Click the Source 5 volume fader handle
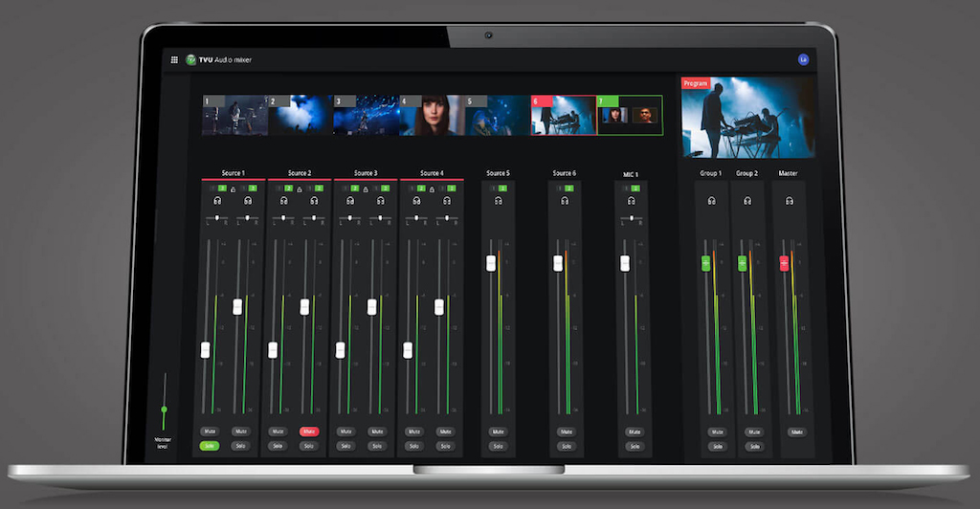Screen dimensions: 980x509 click(x=491, y=263)
